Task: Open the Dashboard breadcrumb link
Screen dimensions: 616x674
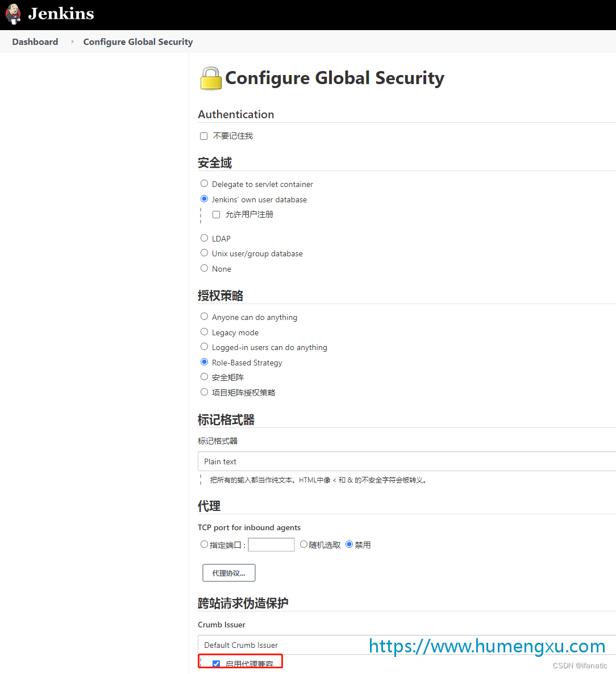Action: coord(35,41)
